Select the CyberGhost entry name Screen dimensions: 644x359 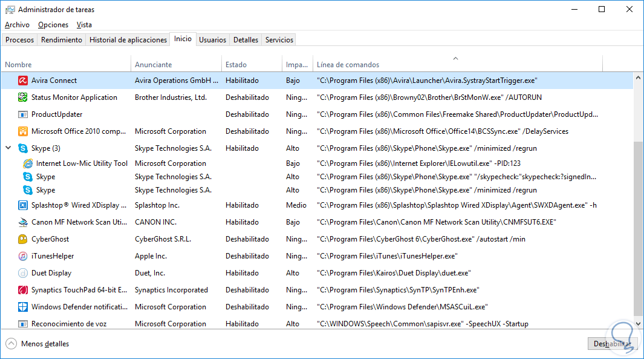(50, 239)
